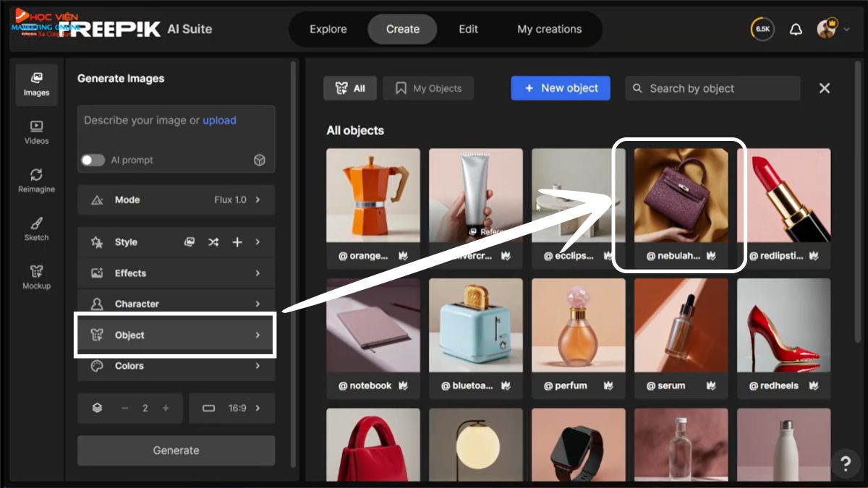
Task: Select the purple nebula handbag object
Action: click(x=681, y=195)
